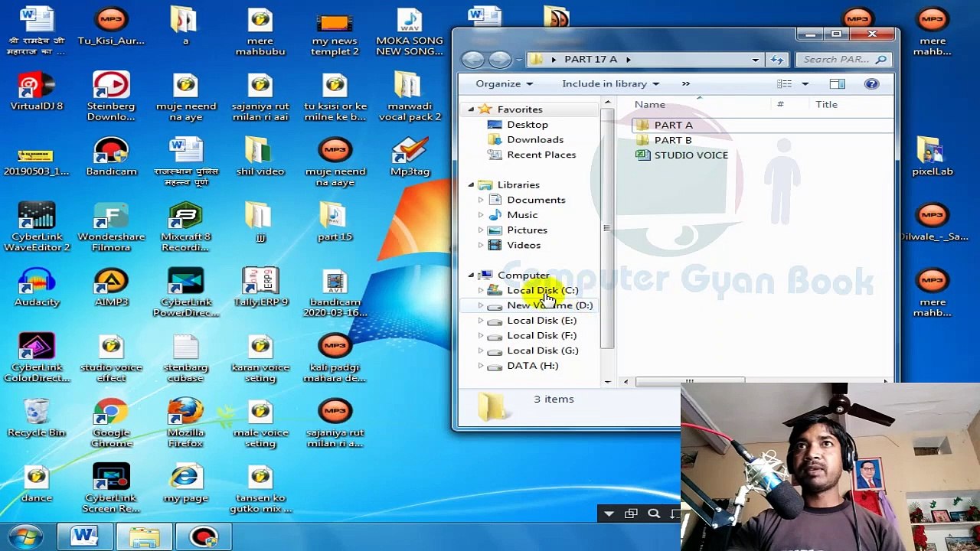This screenshot has width=980, height=551.
Task: Open the 'Include in library' dropdown
Action: coord(610,83)
